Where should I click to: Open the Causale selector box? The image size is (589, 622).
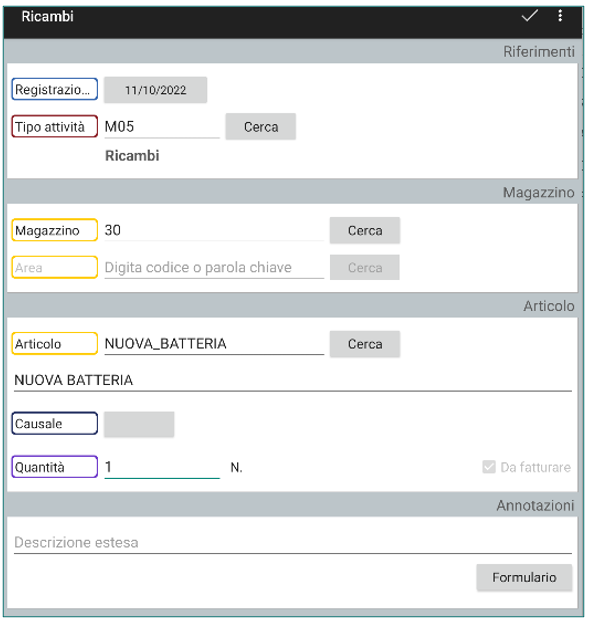[139, 424]
